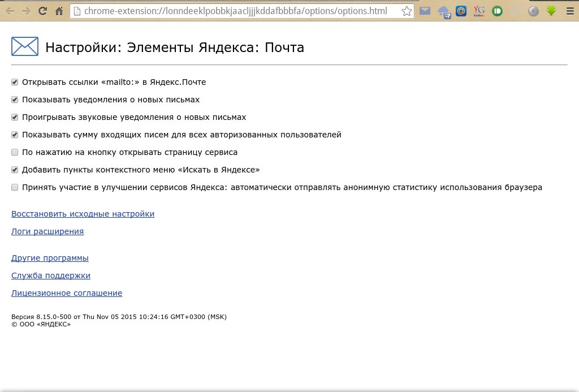Image resolution: width=579 pixels, height=392 pixels.
Task: Disable 'Проигрывать звуковые уведомления' checkbox
Action: (15, 117)
